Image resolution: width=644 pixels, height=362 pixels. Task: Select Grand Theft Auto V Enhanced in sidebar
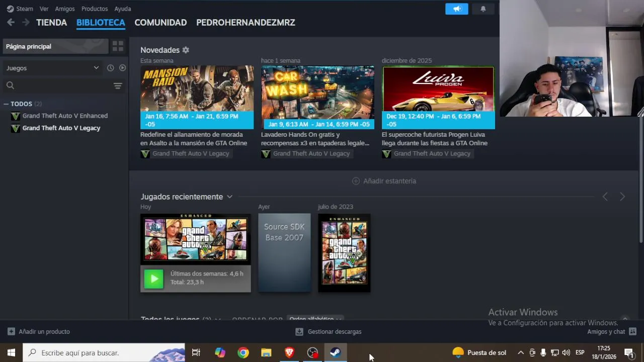coord(65,116)
